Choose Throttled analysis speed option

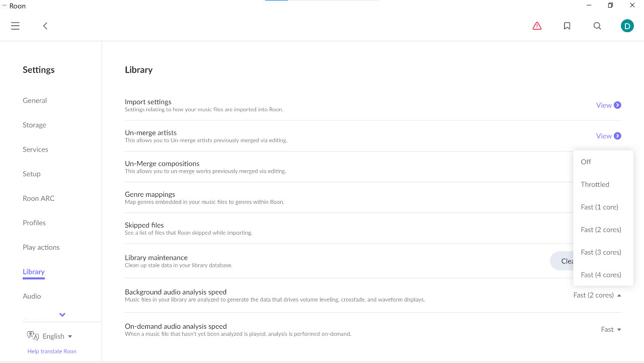(x=595, y=184)
